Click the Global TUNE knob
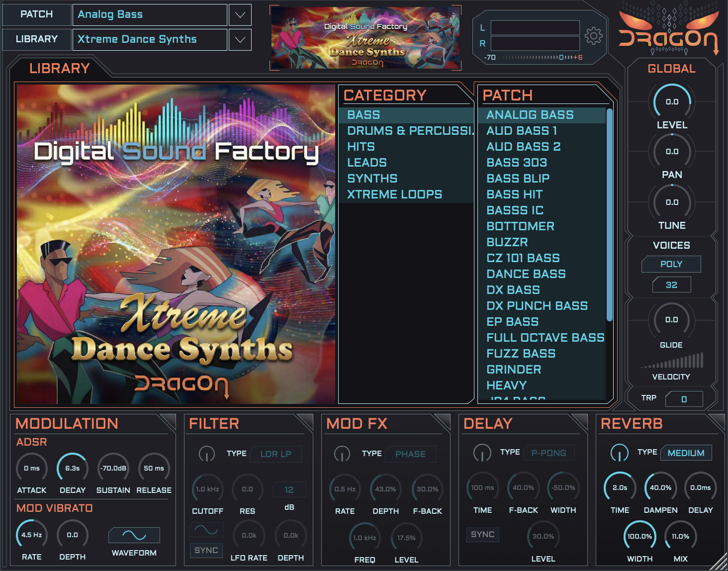728x571 pixels. (x=672, y=202)
